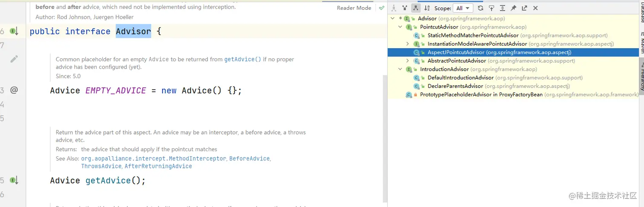The width and height of the screenshot is (644, 207).
Task: Click the getAdvice method name in code
Action: coord(108,181)
